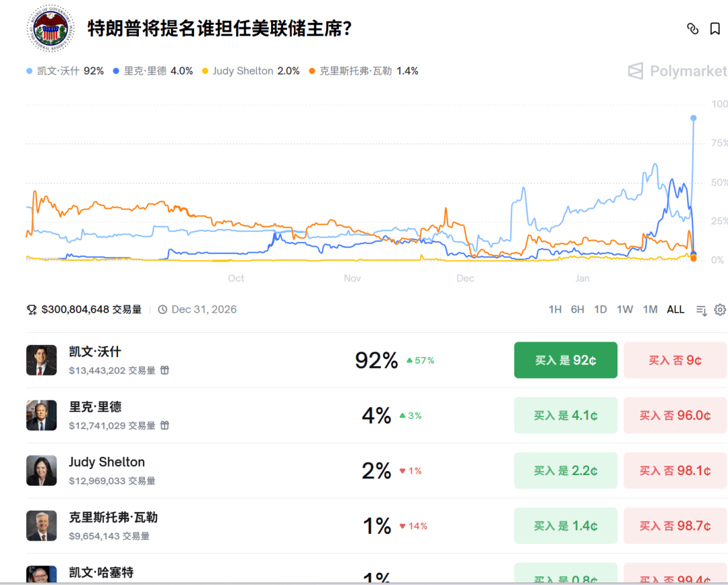The width and height of the screenshot is (728, 585).
Task: Click Judy Shelton's profile photo
Action: [x=42, y=470]
